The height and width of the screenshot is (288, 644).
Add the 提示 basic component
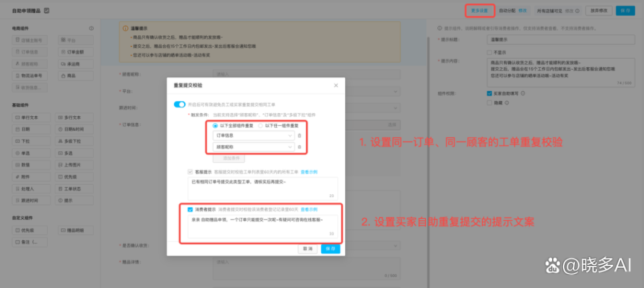coord(74,201)
